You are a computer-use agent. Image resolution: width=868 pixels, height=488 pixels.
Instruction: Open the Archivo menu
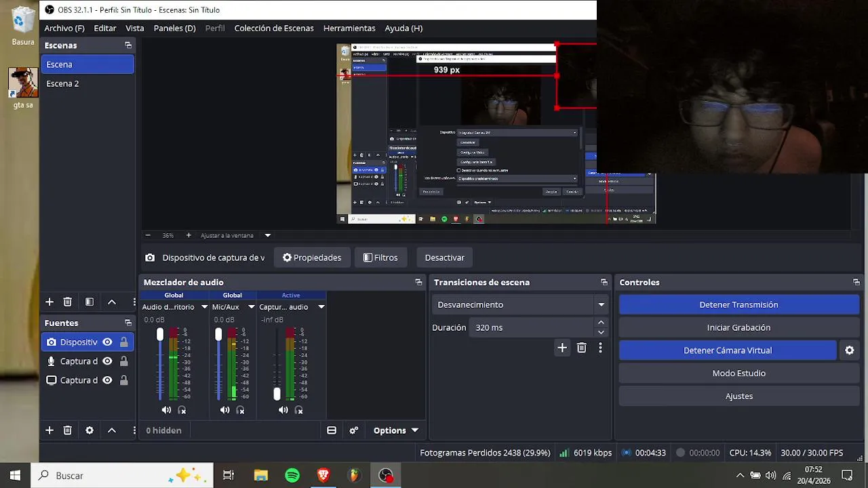(x=64, y=28)
